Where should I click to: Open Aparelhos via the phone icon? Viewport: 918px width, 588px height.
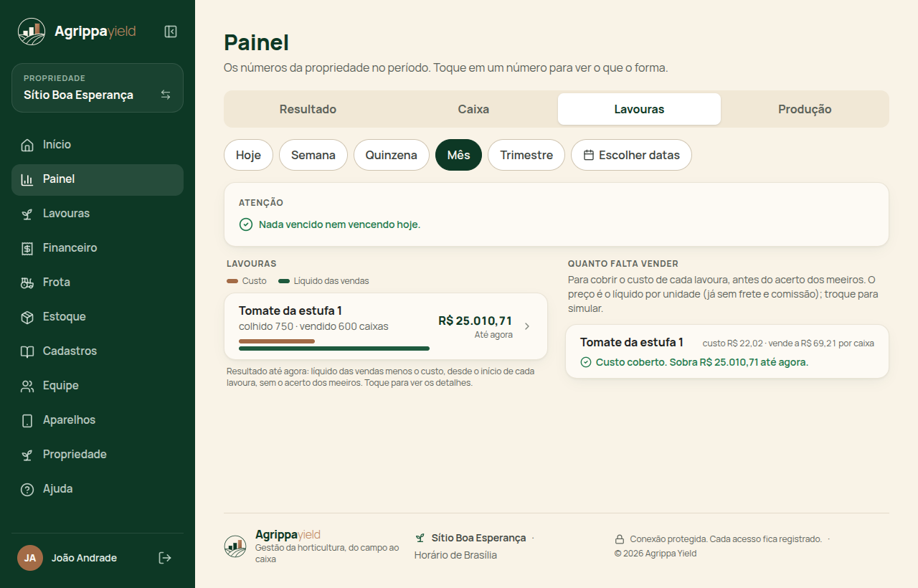click(x=27, y=420)
